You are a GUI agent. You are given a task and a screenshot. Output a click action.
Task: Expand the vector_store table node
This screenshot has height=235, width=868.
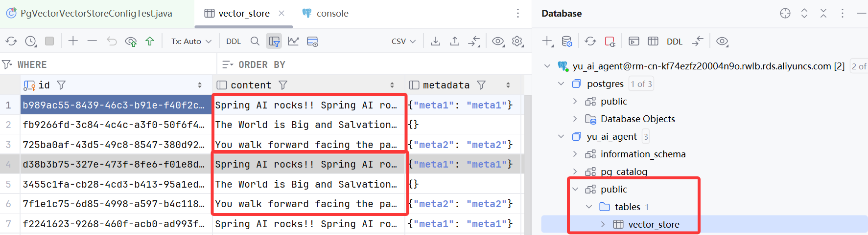tap(603, 224)
